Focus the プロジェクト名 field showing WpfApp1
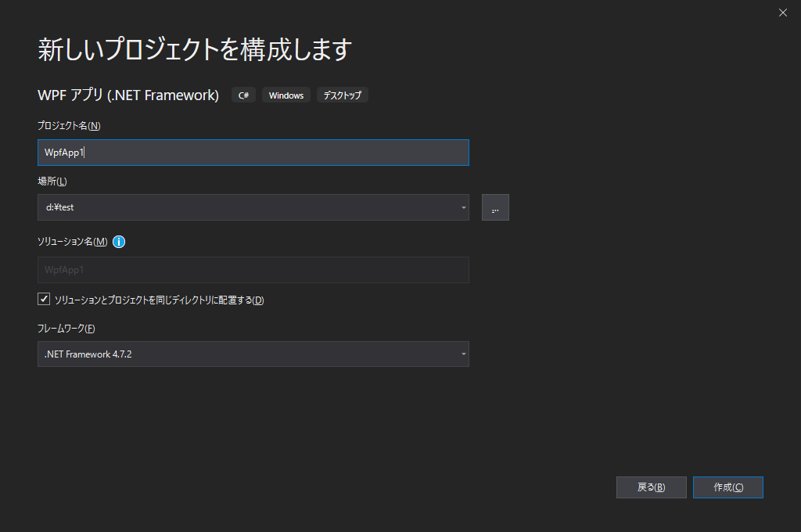Image resolution: width=801 pixels, height=532 pixels. [x=253, y=152]
